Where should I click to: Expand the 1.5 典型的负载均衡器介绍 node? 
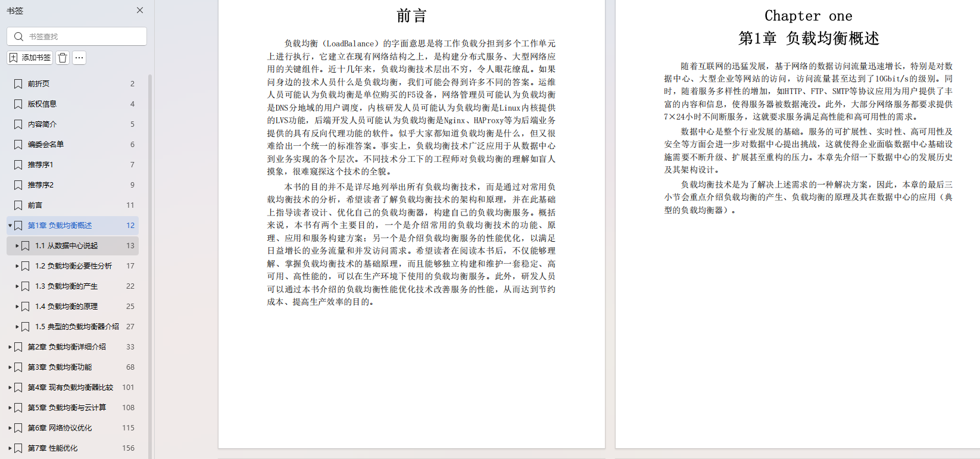[x=17, y=327]
